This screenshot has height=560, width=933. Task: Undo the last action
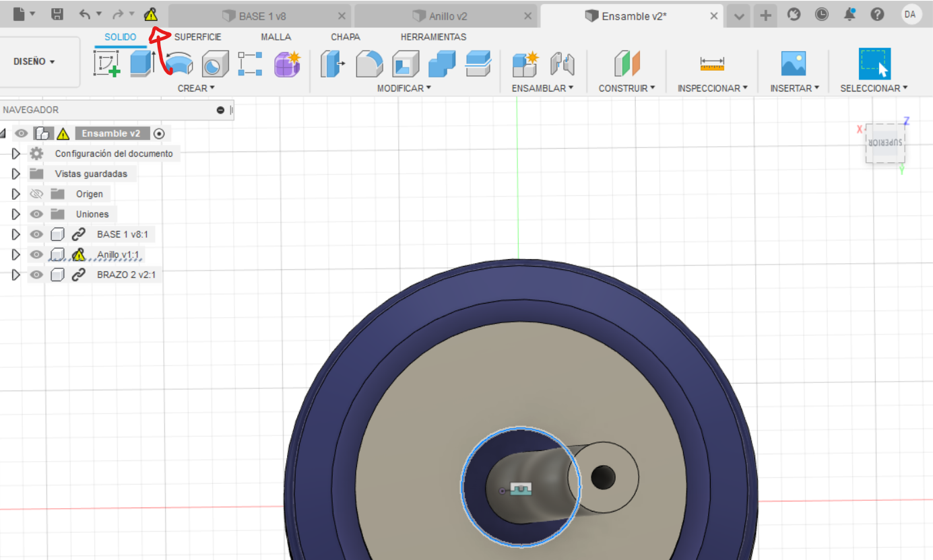tap(85, 14)
